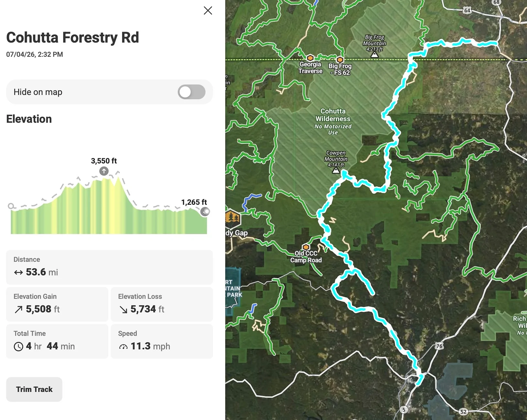Click the Trim Track button

34,389
